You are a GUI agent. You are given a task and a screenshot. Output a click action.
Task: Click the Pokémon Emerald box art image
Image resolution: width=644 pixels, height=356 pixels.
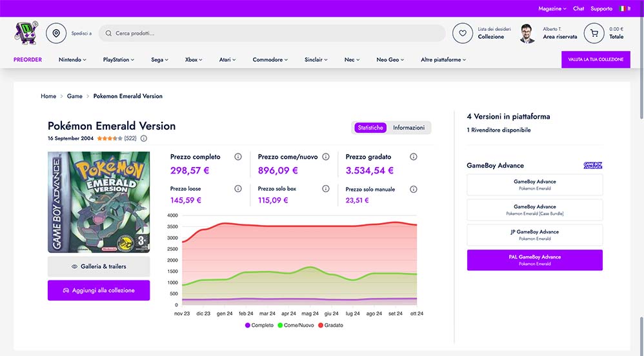click(x=99, y=202)
